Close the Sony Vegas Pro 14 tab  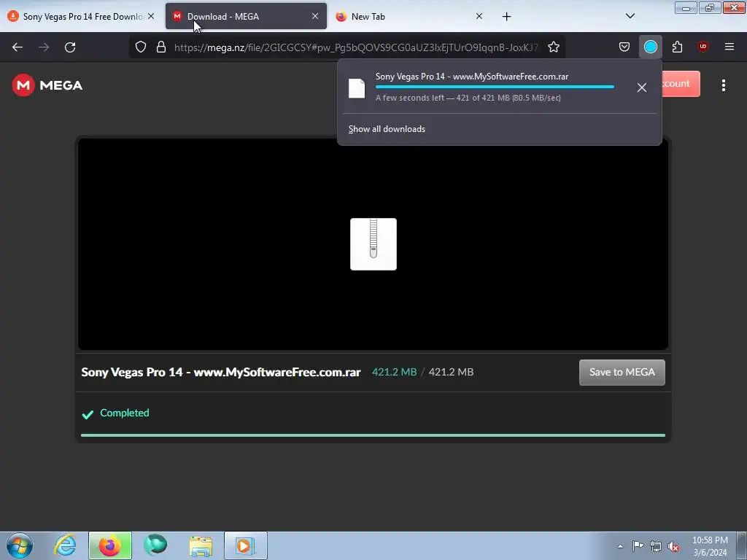pyautogui.click(x=151, y=16)
